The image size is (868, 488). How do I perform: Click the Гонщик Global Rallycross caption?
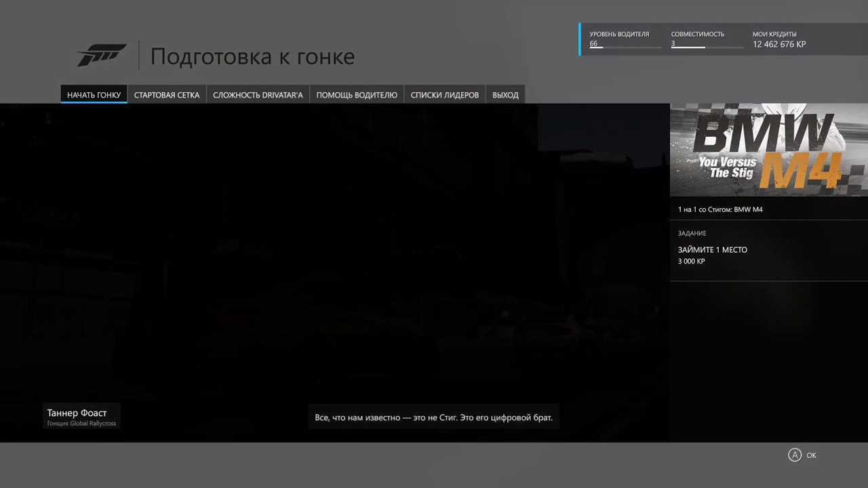[x=81, y=424]
